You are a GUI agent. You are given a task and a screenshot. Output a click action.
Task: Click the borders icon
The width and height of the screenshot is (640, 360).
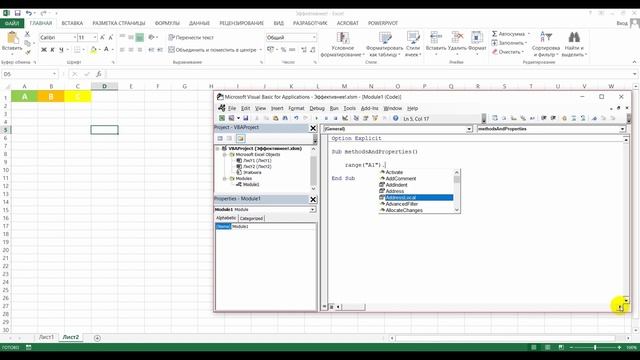[x=77, y=50]
